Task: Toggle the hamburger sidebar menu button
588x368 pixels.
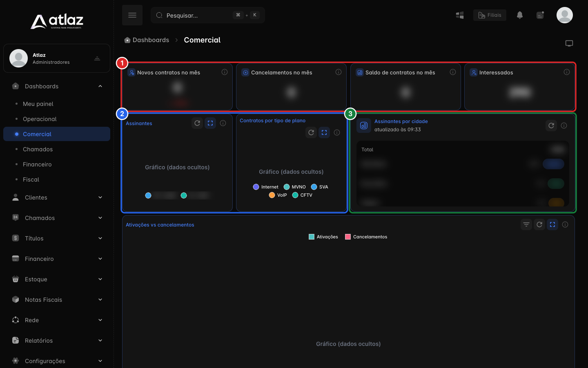Action: coord(132,15)
